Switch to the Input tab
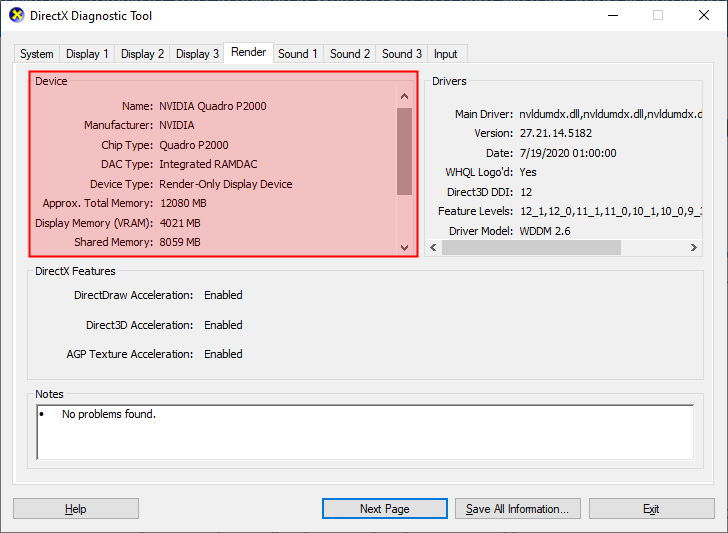728x533 pixels. [x=445, y=54]
